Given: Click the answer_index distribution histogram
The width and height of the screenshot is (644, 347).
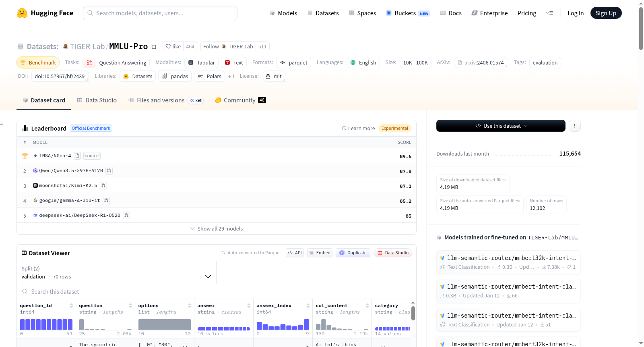Looking at the screenshot, I should (x=283, y=324).
